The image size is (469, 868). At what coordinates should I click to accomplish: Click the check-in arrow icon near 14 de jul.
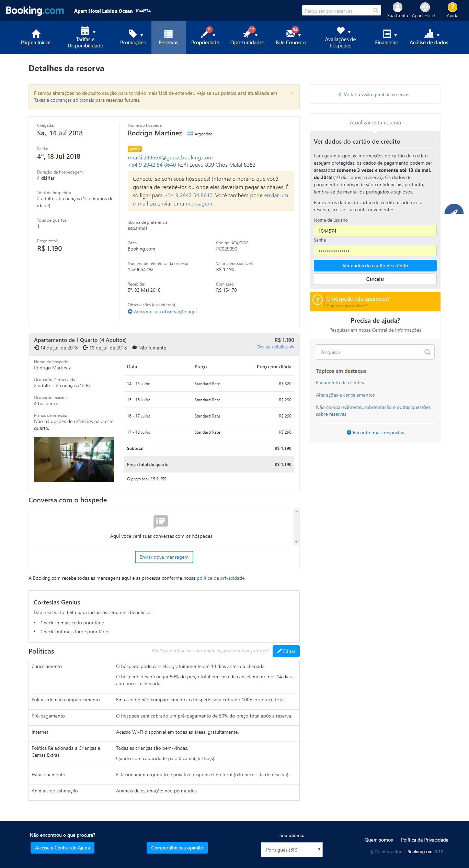pos(36,348)
